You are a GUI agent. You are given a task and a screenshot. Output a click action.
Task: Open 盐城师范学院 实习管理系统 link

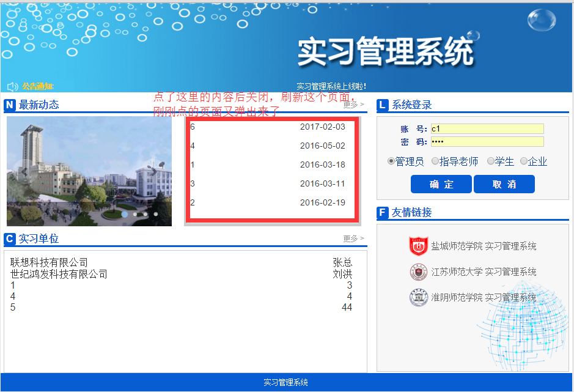click(x=484, y=246)
